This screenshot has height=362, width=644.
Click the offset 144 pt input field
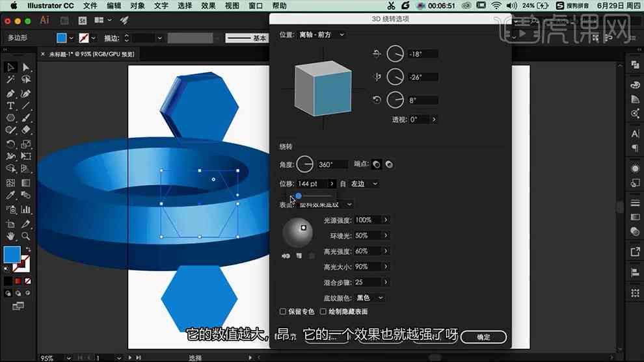coord(312,184)
